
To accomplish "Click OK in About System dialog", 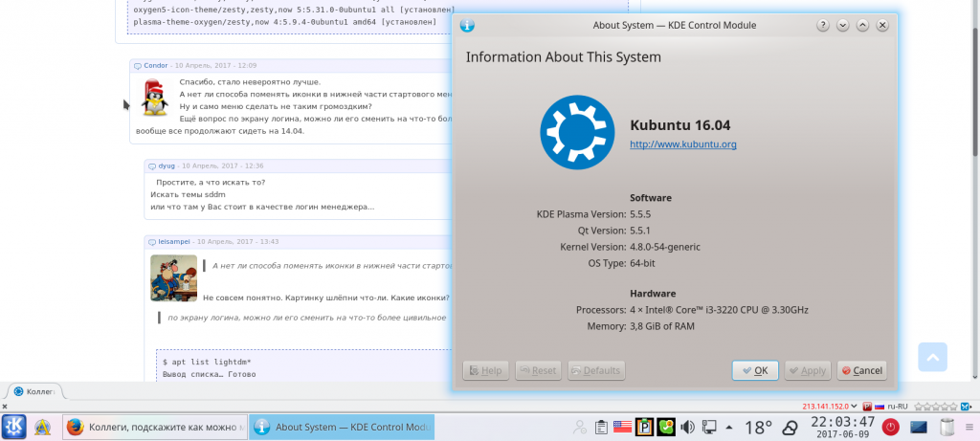I will [x=755, y=370].
